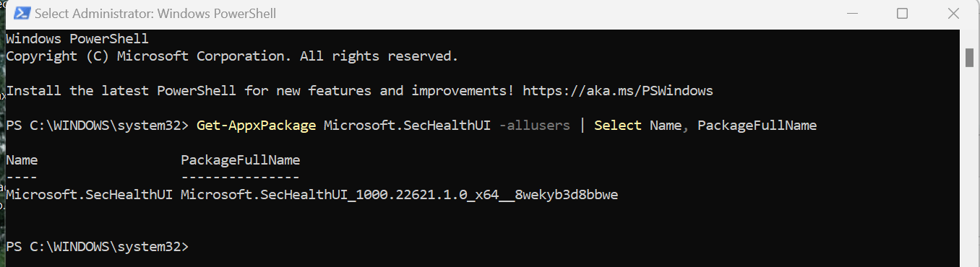Click the Select keyword in the command

click(x=618, y=126)
